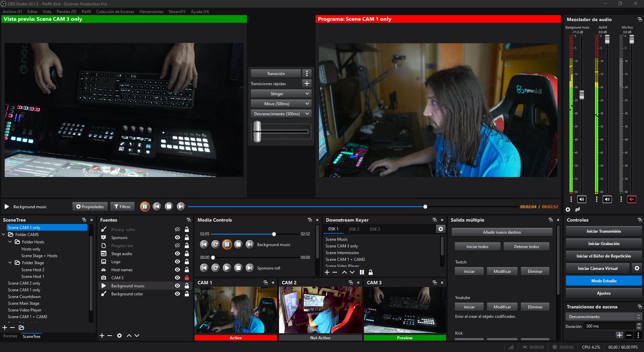Lock the Downstream Keyer with padlock icon
The image size is (644, 352).
click(370, 272)
